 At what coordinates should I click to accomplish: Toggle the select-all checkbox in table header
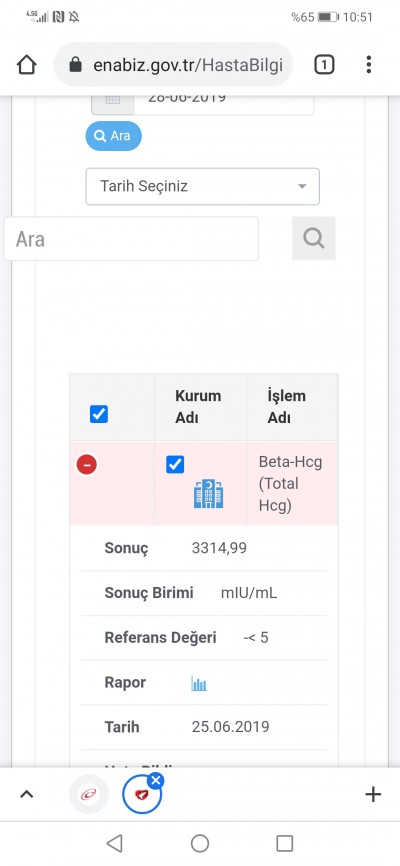[x=99, y=414]
